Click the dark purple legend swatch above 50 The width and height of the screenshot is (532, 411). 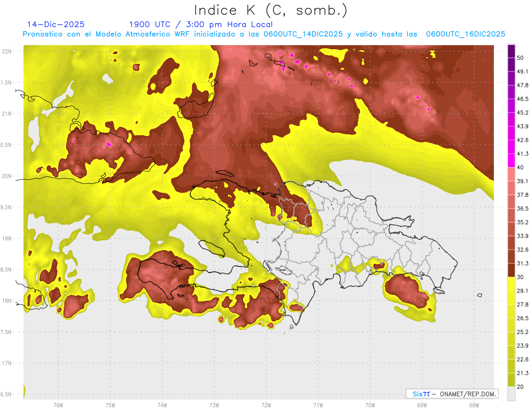click(511, 51)
